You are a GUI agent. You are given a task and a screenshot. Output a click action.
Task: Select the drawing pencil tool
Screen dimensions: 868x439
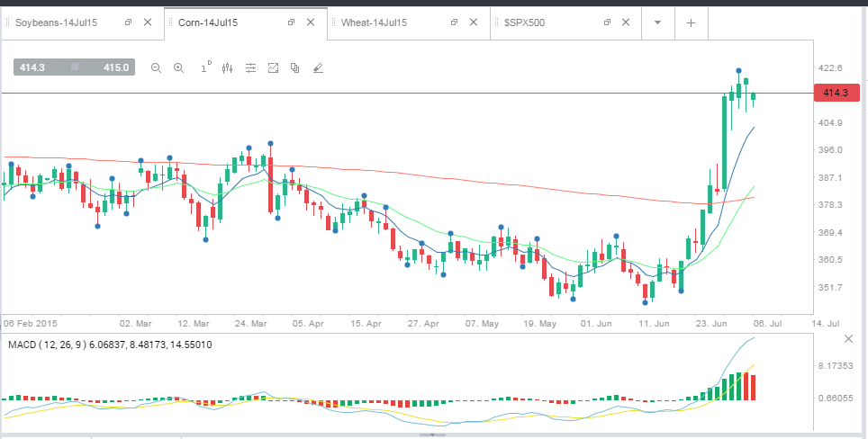pos(318,68)
